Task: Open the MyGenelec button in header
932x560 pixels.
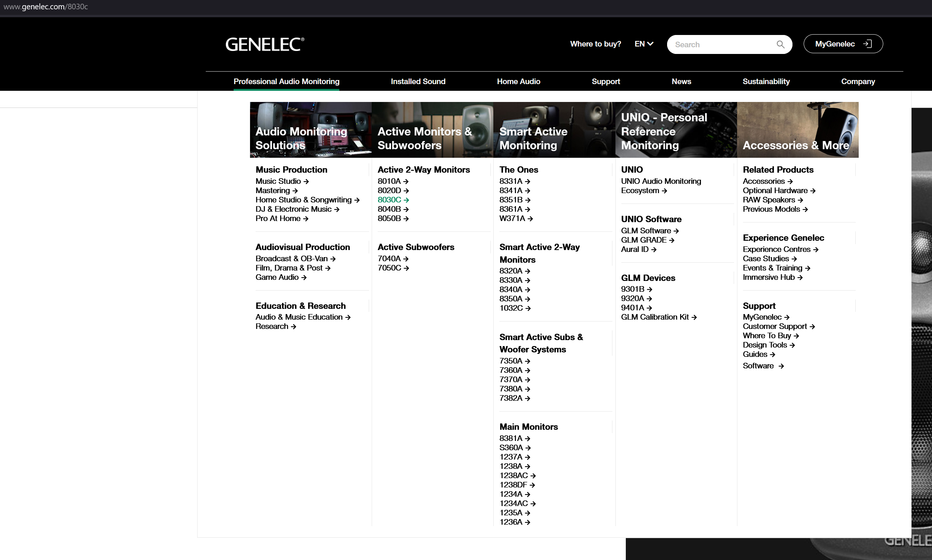Action: click(843, 44)
